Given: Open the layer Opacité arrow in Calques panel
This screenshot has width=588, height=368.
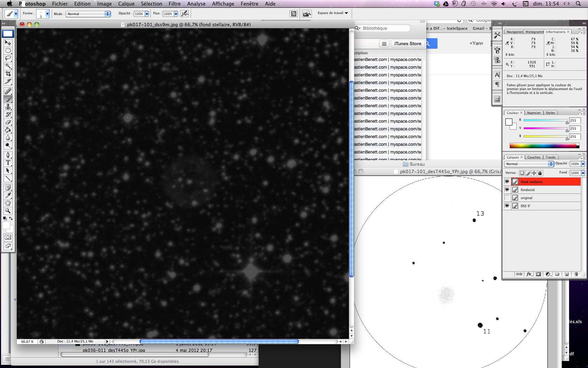Looking at the screenshot, I should pos(583,164).
